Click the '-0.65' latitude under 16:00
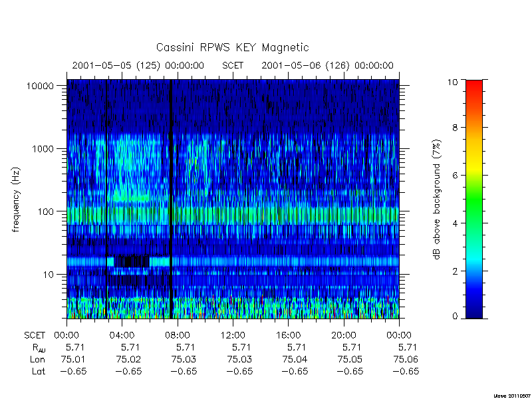The image size is (532, 399). point(295,371)
